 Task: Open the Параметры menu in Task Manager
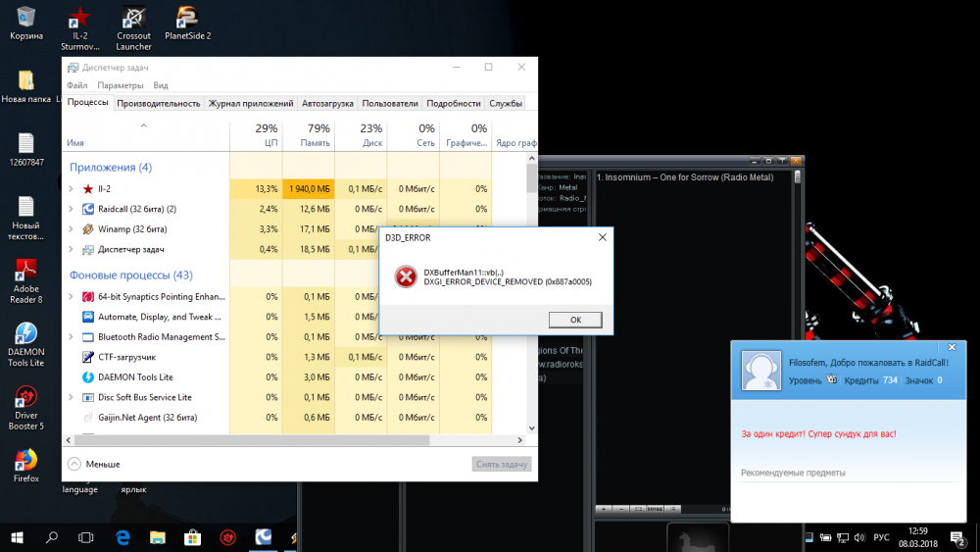point(121,85)
